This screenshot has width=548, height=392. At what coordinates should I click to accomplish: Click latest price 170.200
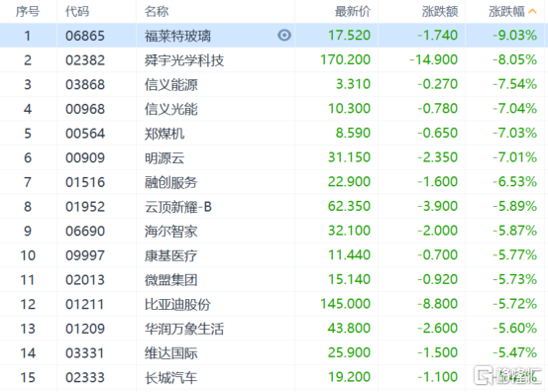345,59
